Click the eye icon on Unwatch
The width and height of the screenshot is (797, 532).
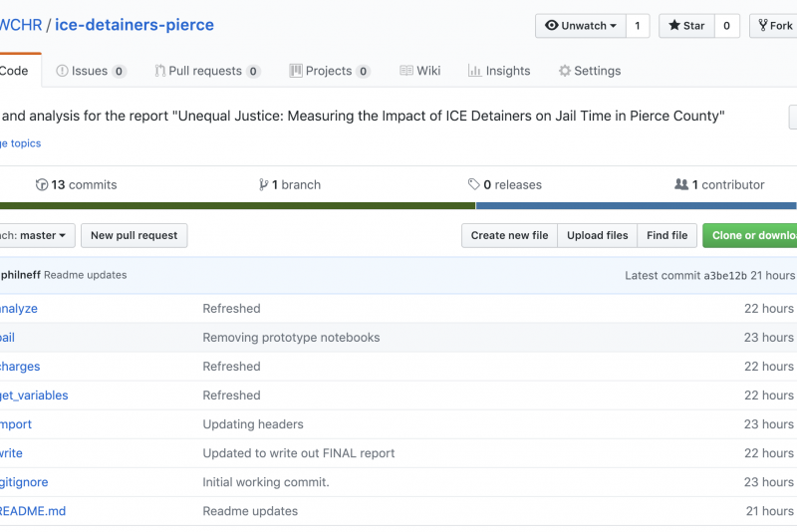click(x=552, y=26)
